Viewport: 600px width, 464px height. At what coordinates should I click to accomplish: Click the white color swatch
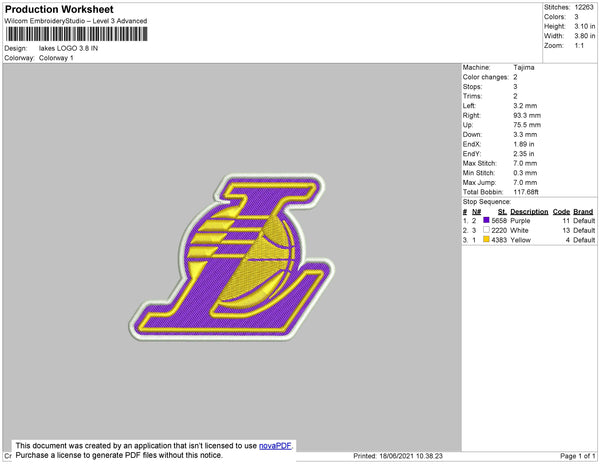tap(486, 230)
